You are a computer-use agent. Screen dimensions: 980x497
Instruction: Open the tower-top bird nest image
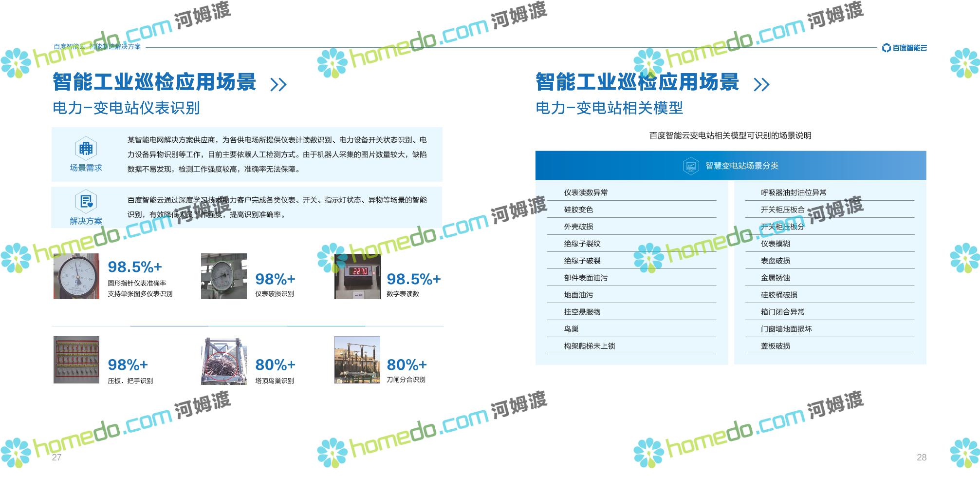tap(224, 361)
